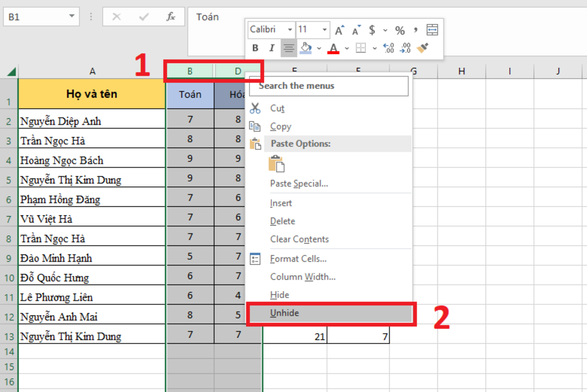Screen dimensions: 587x392
Task: Choose Column Width from context menu
Action: click(303, 277)
